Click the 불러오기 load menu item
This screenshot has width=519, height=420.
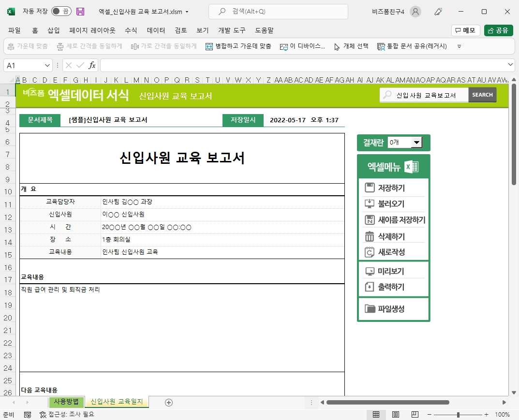click(x=393, y=203)
